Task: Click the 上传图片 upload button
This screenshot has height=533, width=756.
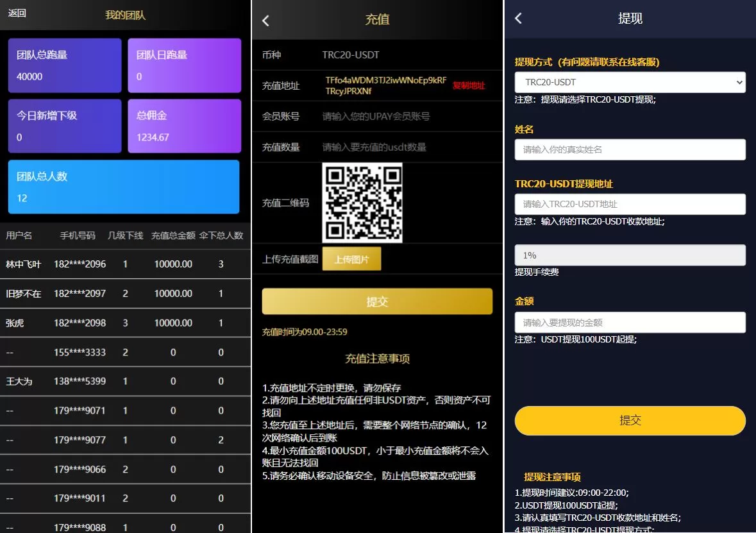Action: (351, 259)
